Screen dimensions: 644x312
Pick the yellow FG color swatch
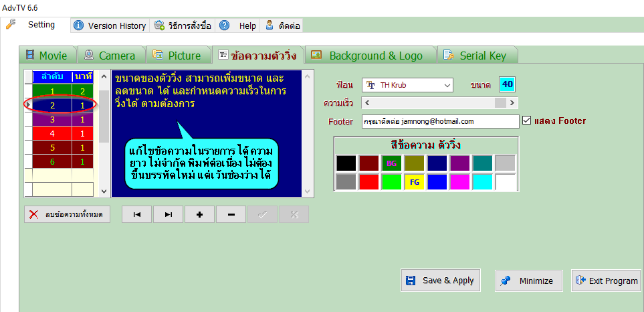(x=415, y=182)
